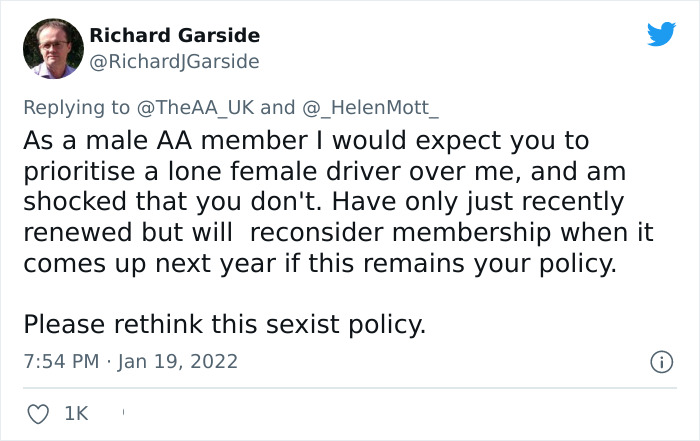Open the @RichardJGarside handle link
The height and width of the screenshot is (441, 700).
(174, 62)
